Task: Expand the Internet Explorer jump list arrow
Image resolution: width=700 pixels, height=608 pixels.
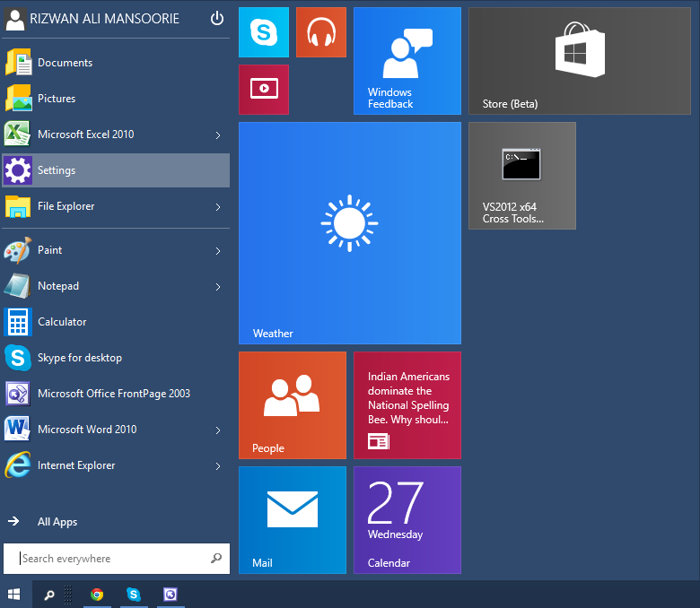Action: (218, 466)
